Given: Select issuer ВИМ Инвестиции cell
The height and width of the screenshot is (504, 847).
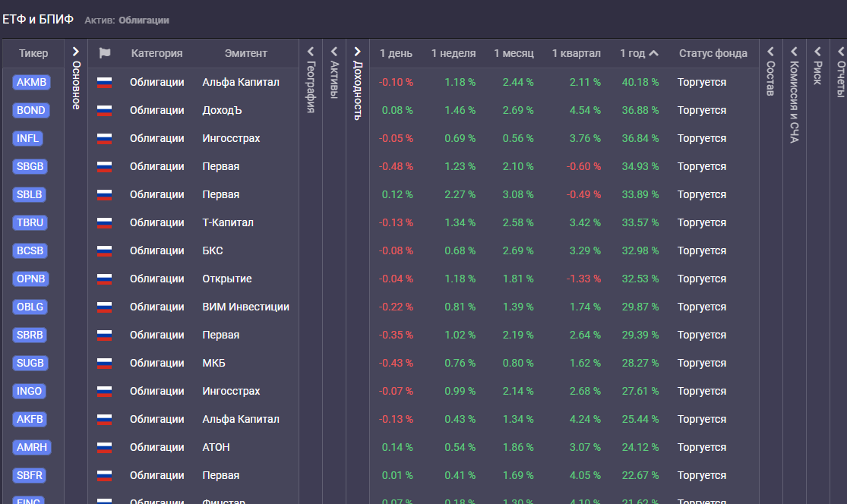Looking at the screenshot, I should click(246, 307).
